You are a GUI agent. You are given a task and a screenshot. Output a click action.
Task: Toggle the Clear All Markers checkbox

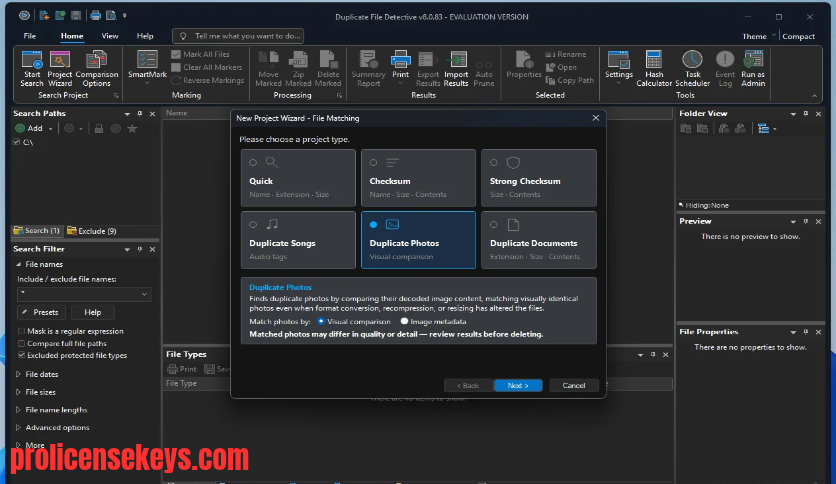[176, 67]
